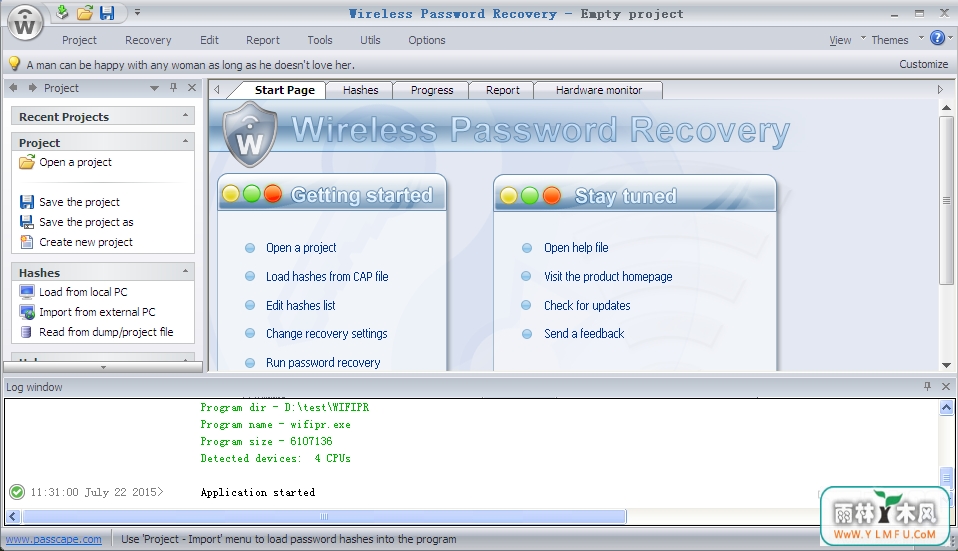Click the round W application logo button
The image size is (958, 551).
[25, 23]
